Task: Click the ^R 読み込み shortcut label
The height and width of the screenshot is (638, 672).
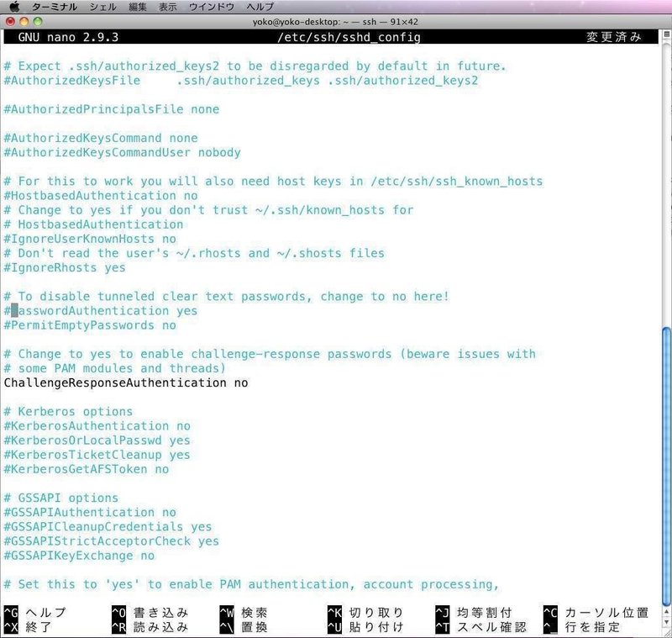Action: pos(150,627)
